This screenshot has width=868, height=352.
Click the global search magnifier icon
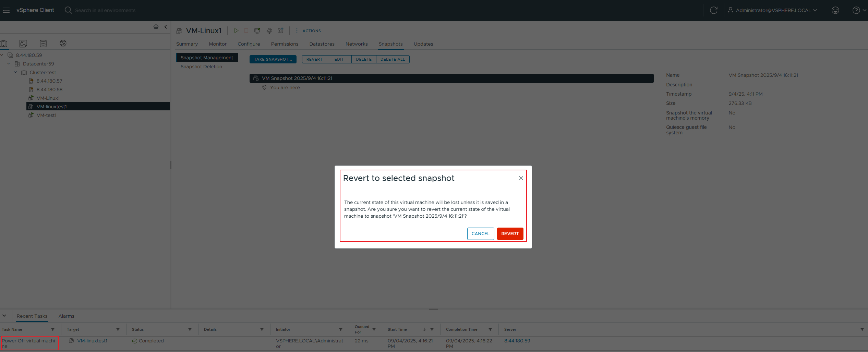point(68,10)
